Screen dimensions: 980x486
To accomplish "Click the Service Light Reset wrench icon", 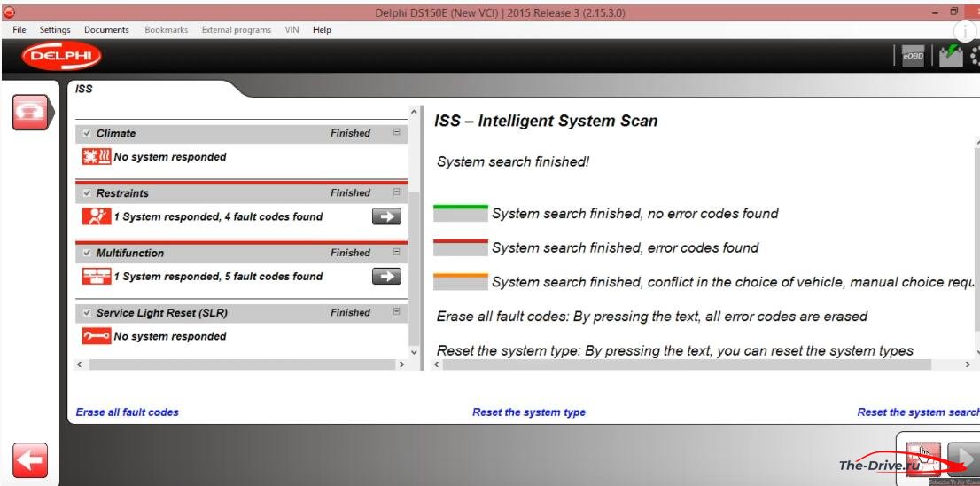I will [x=97, y=336].
